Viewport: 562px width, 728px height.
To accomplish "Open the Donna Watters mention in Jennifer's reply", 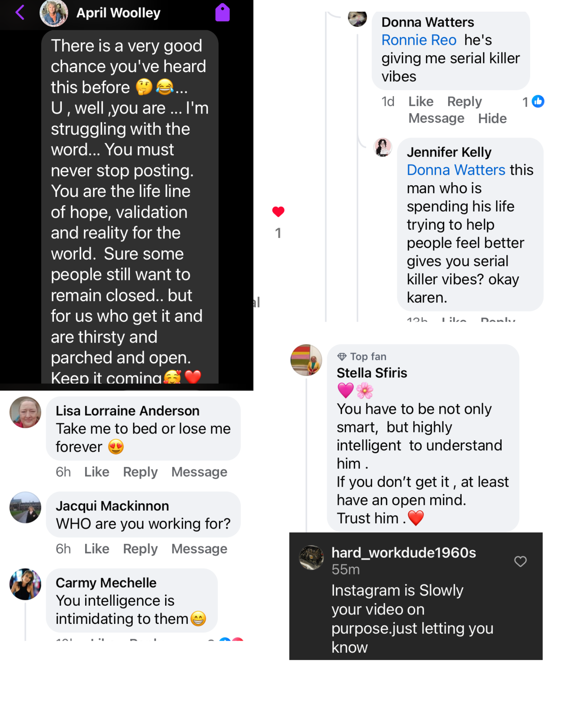I will click(456, 170).
